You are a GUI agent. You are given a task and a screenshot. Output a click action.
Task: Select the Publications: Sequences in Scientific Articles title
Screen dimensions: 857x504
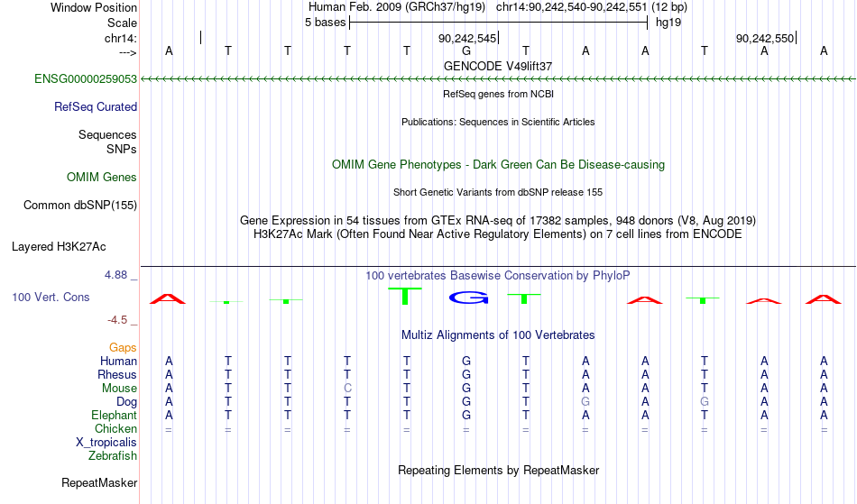pyautogui.click(x=498, y=122)
